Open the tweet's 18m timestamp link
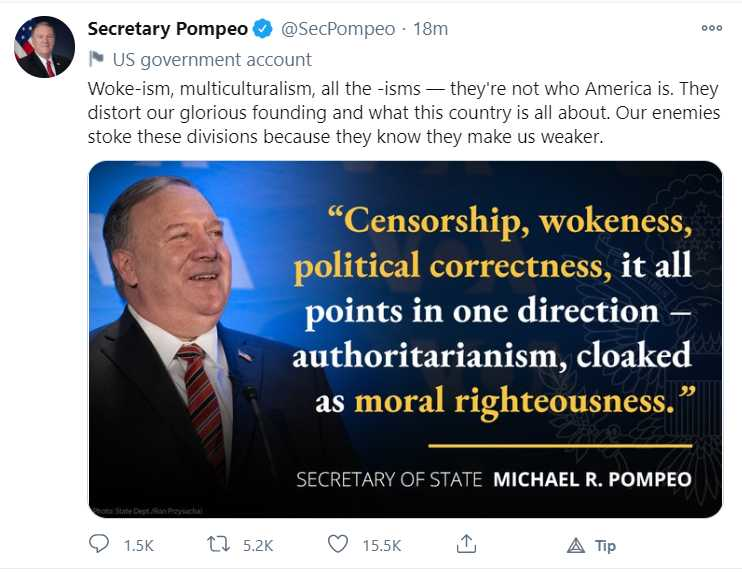 [430, 28]
